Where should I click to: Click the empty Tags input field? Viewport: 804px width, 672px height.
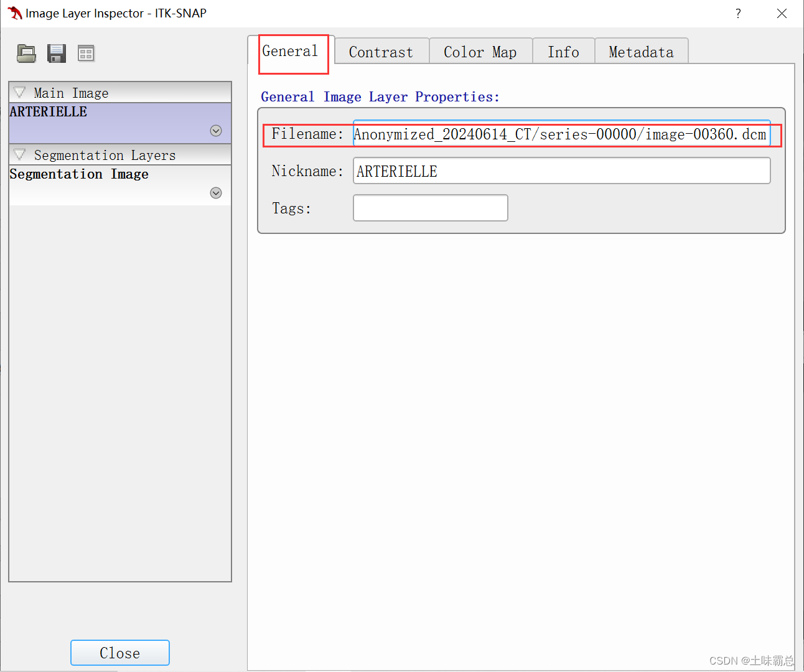click(431, 208)
